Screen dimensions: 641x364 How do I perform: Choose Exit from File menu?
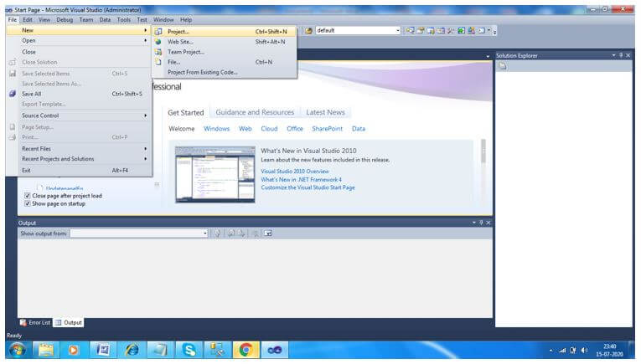[x=80, y=171]
